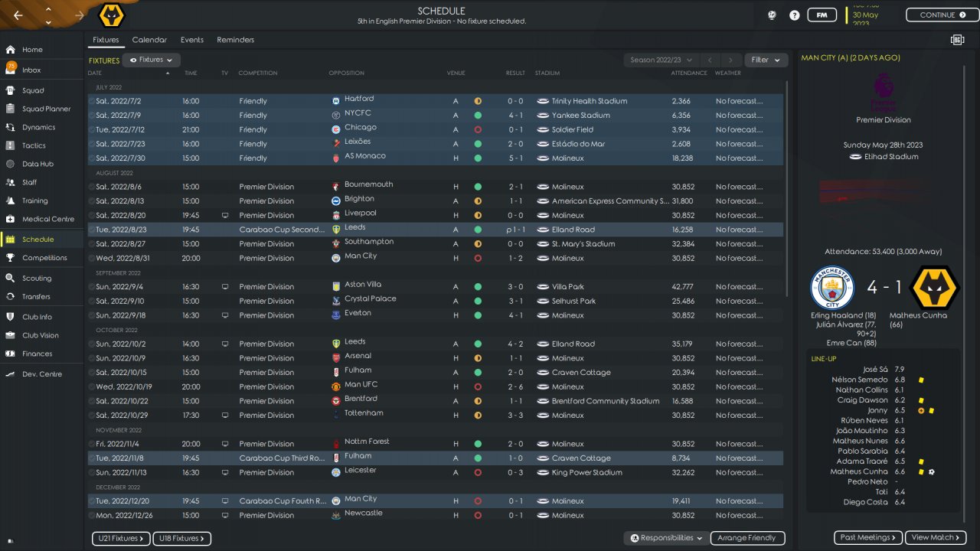Click Erling Haaland (18) scorer text
This screenshot has width=980, height=551.
(843, 315)
